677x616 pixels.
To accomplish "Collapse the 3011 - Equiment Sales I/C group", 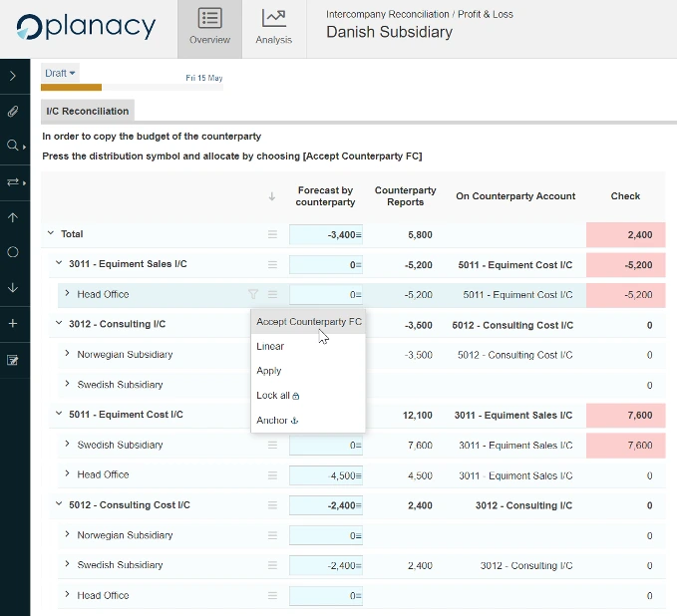I will [x=59, y=264].
